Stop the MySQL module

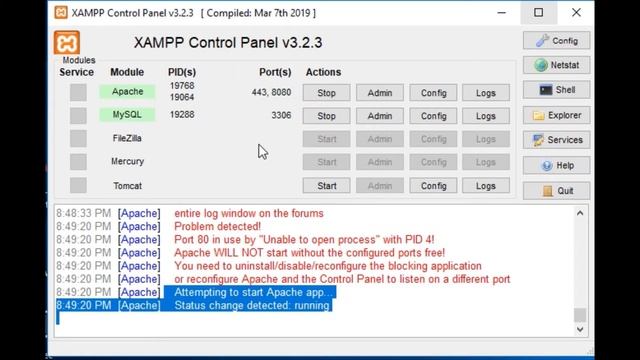[326, 116]
